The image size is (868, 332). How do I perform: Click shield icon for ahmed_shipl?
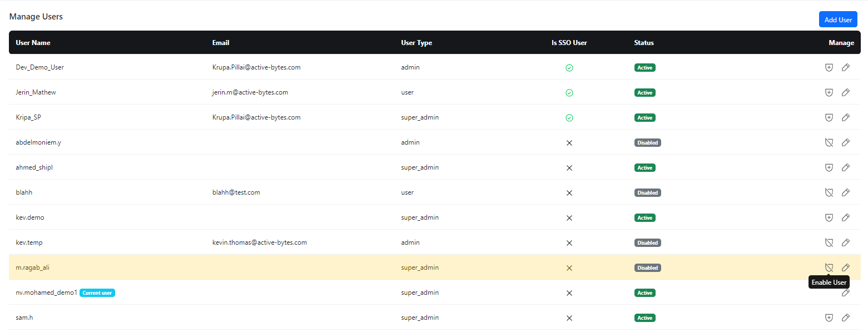[x=829, y=167]
